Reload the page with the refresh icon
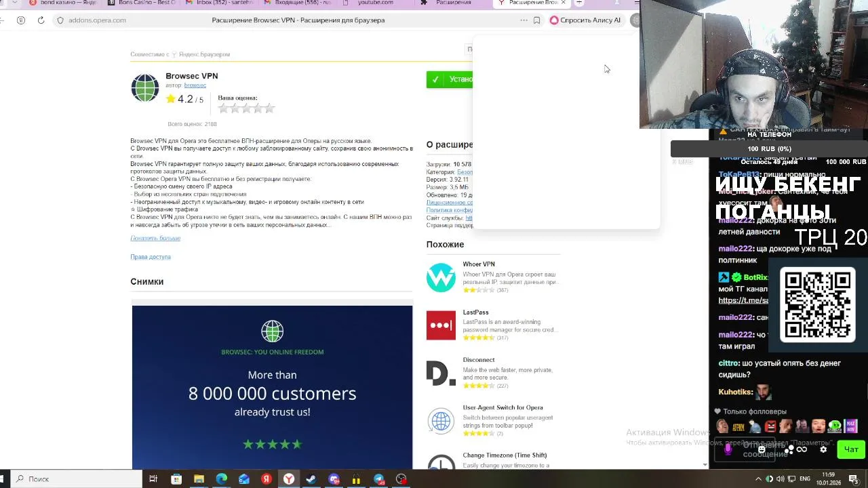 point(41,20)
